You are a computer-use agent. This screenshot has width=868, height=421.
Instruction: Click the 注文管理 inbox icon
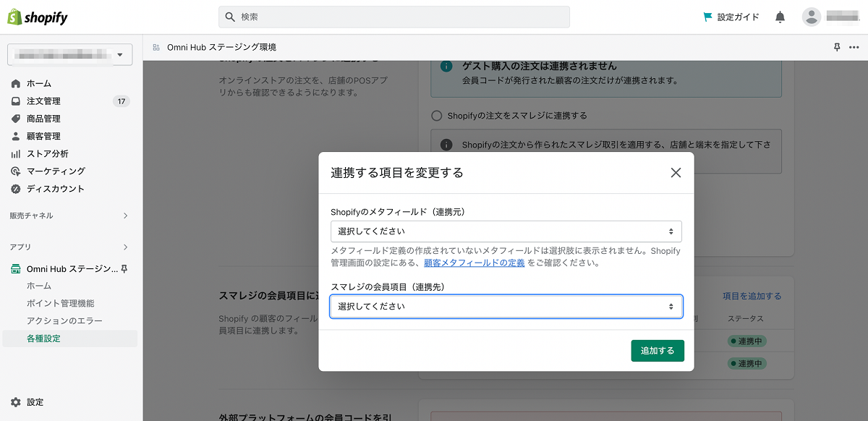[x=16, y=101]
